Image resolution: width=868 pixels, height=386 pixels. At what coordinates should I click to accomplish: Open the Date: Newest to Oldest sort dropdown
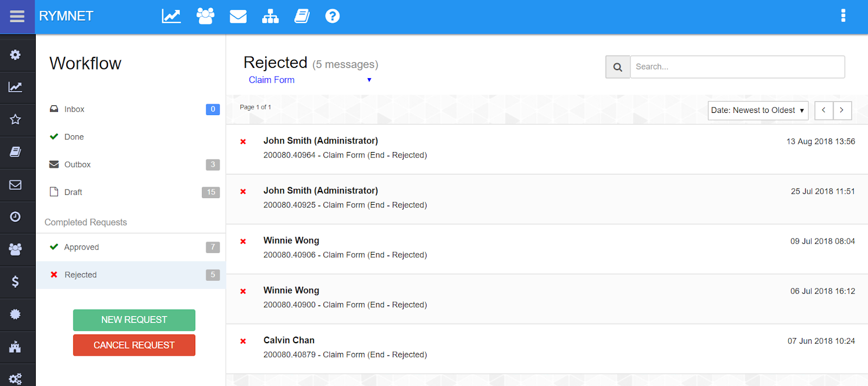(758, 110)
